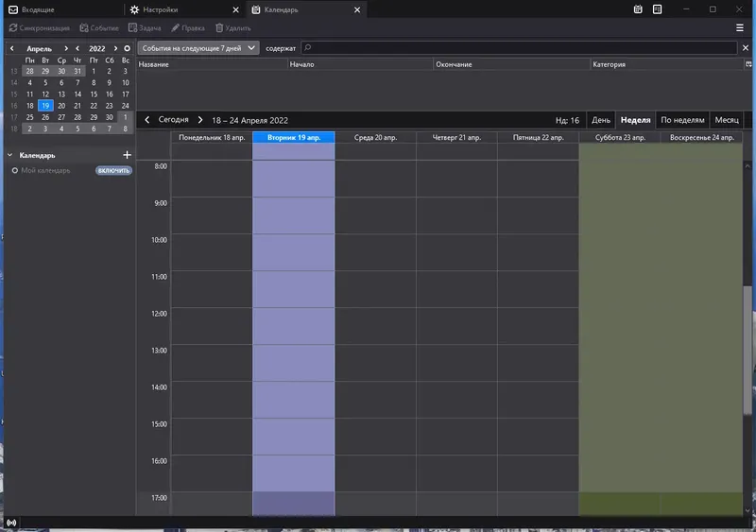Click Вторник 19 апр. day header
Viewport: 756px width, 532px height.
(x=294, y=137)
